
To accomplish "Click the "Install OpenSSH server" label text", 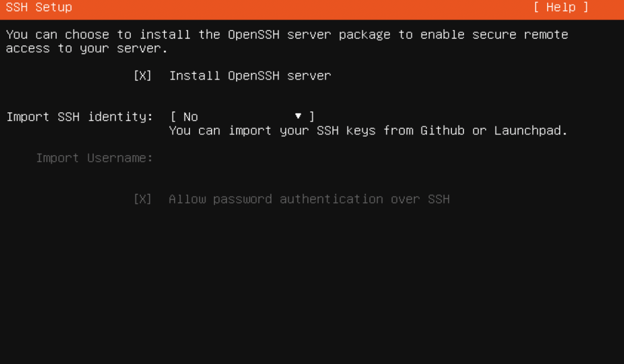I will pos(250,76).
